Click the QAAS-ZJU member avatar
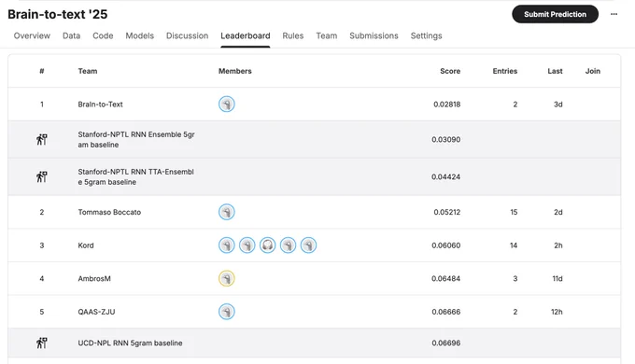Viewport: 635px width, 364px height. [x=227, y=312]
